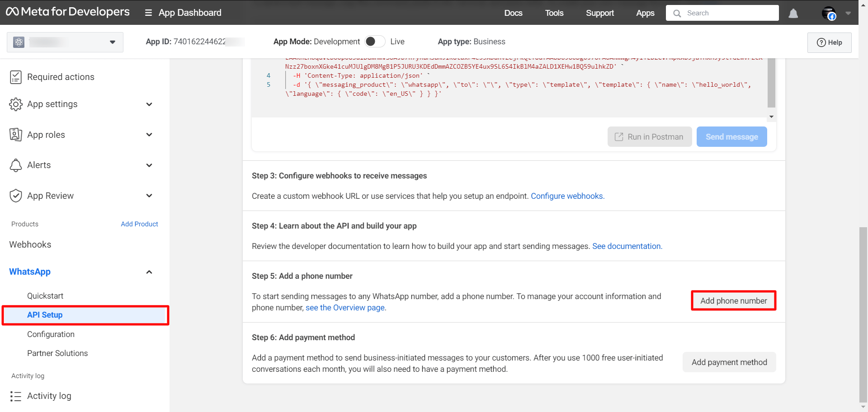Viewport: 868px width, 412px height.
Task: Click the App Review shield icon
Action: tap(16, 196)
